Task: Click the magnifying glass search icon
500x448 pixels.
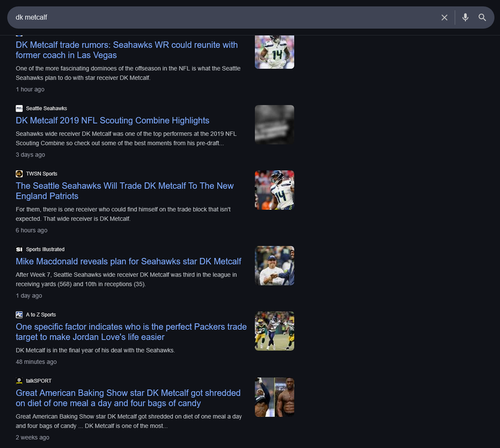Action: [x=482, y=17]
